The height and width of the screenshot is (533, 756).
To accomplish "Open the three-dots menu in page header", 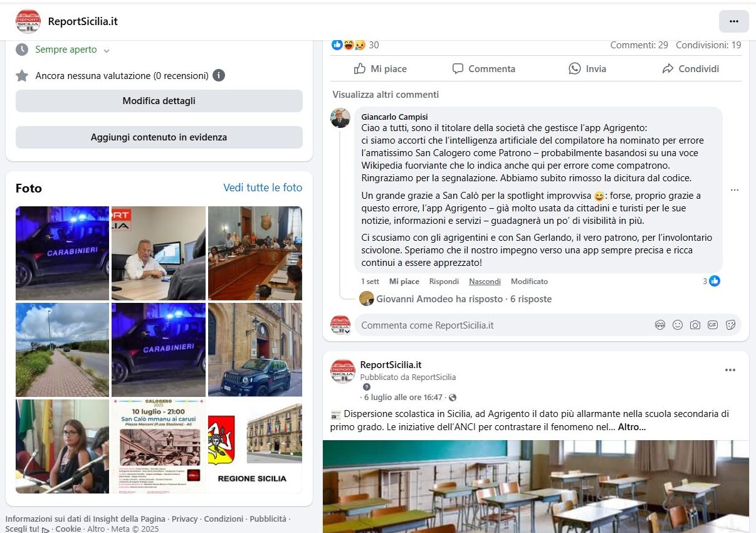I will [x=733, y=21].
